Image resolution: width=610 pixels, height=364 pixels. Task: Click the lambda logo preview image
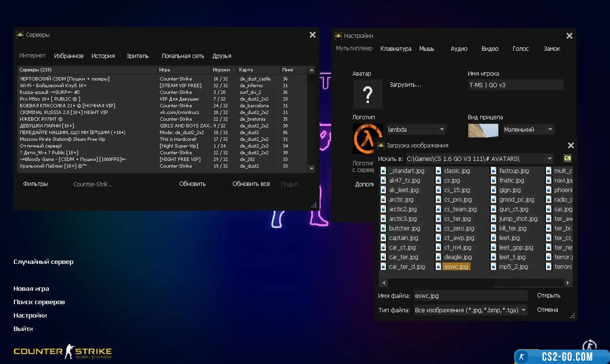click(x=368, y=138)
